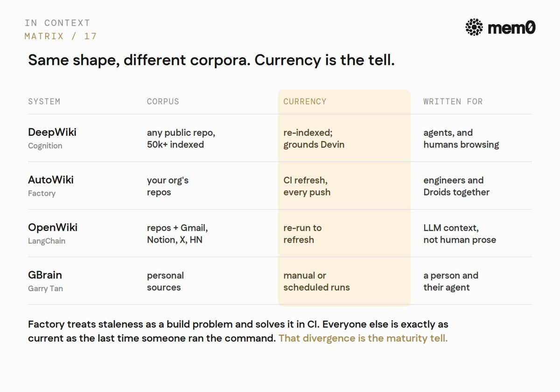Image resolution: width=560 pixels, height=392 pixels.
Task: Click the OpenWiki system name
Action: tap(53, 227)
